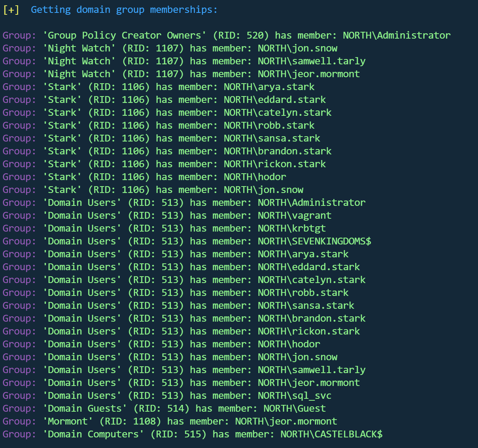Select NORTH\arya.stark in the Stark group line
The width and height of the screenshot is (478, 448).
269,87
